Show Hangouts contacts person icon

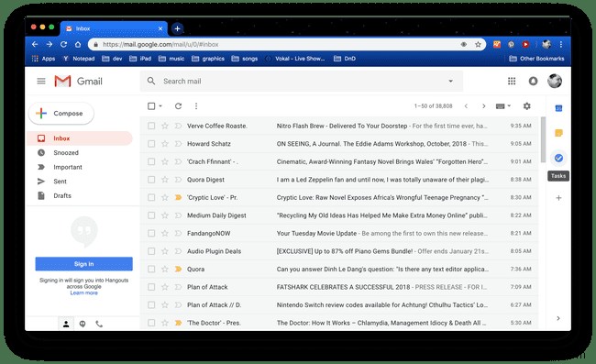tap(66, 324)
